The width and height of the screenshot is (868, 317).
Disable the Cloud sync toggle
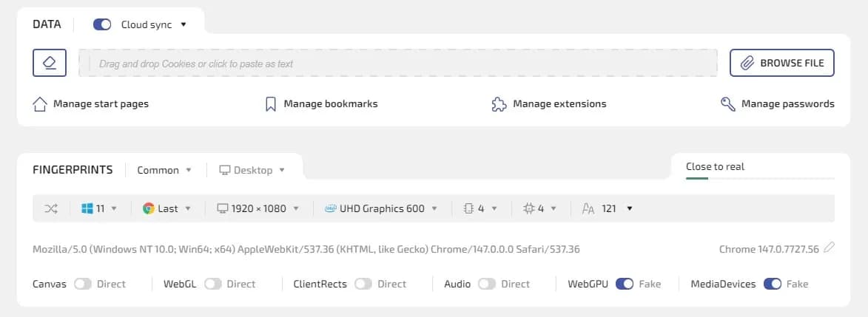tap(102, 24)
